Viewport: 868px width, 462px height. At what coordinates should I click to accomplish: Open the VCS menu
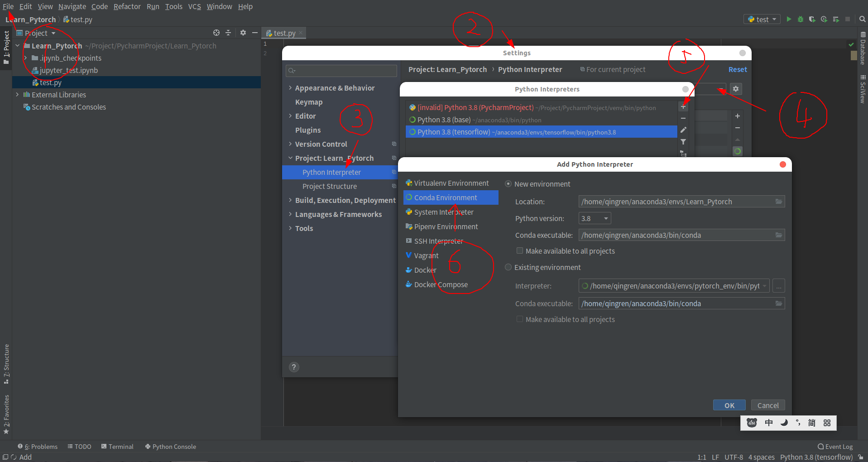pos(195,6)
